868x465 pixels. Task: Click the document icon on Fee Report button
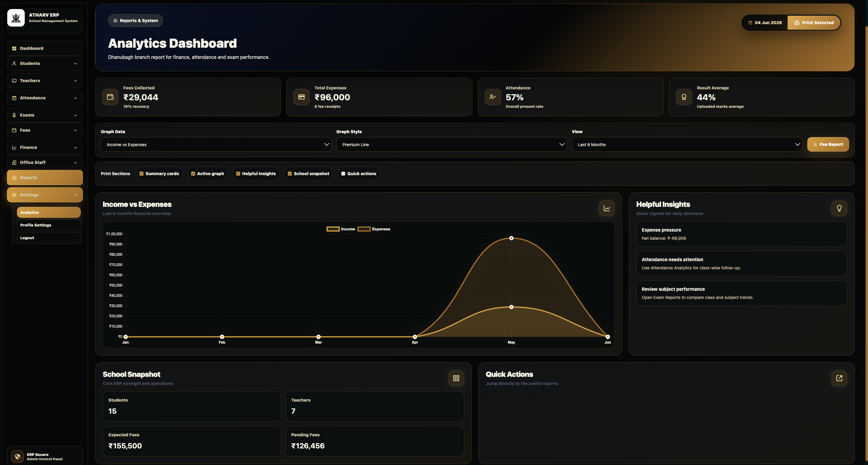point(815,145)
